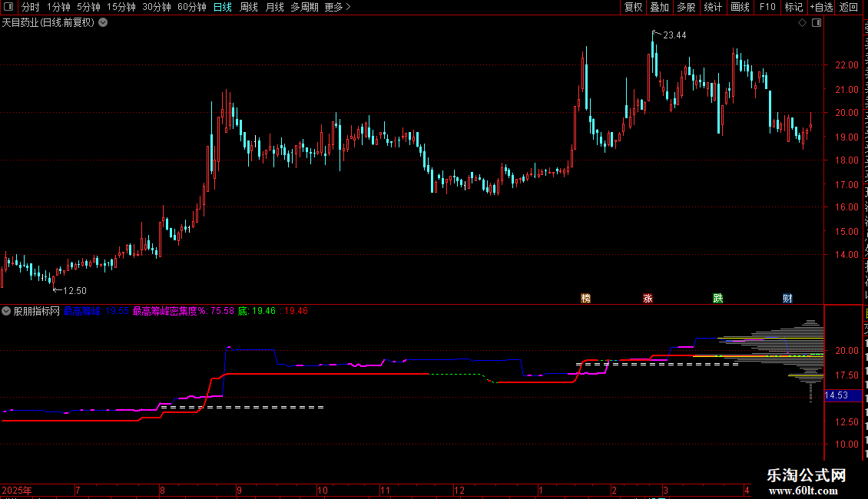Click the 榜 event marker icon
The image size is (868, 499).
(585, 298)
